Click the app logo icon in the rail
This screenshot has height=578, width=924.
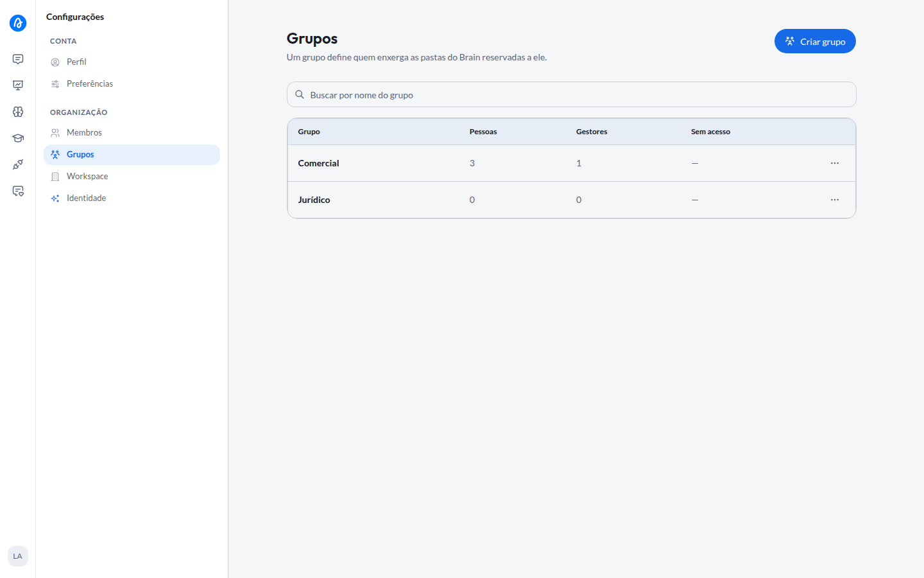[18, 23]
